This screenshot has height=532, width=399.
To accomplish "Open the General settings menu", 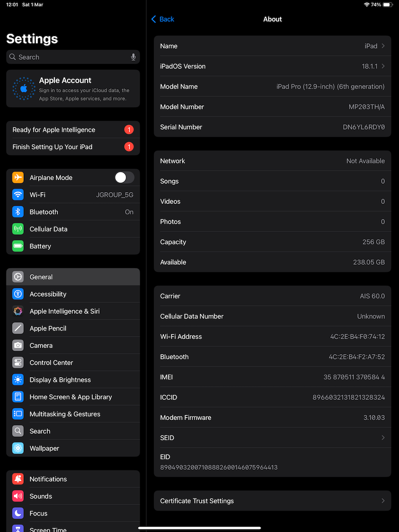I will click(73, 277).
